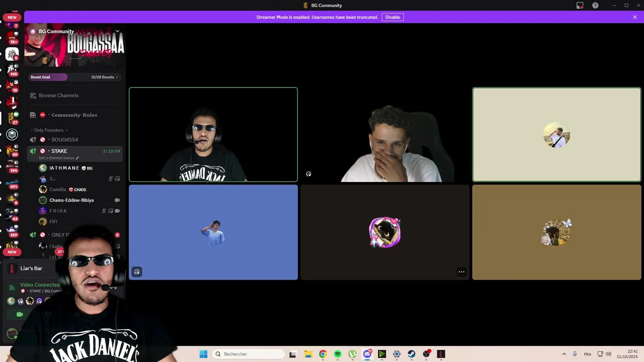Open BG Community server icon with badge 27

pos(12,118)
